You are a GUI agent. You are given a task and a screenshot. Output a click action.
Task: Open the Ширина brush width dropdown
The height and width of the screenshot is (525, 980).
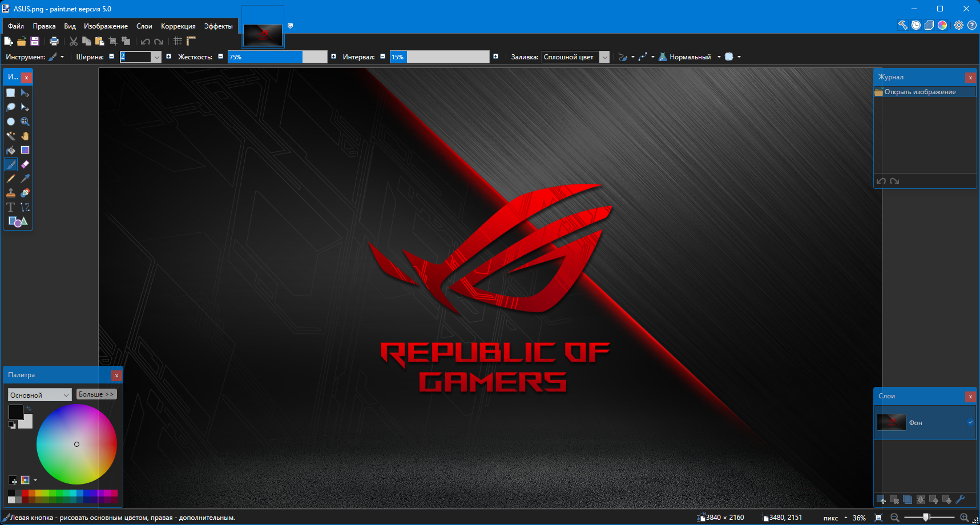pos(156,57)
